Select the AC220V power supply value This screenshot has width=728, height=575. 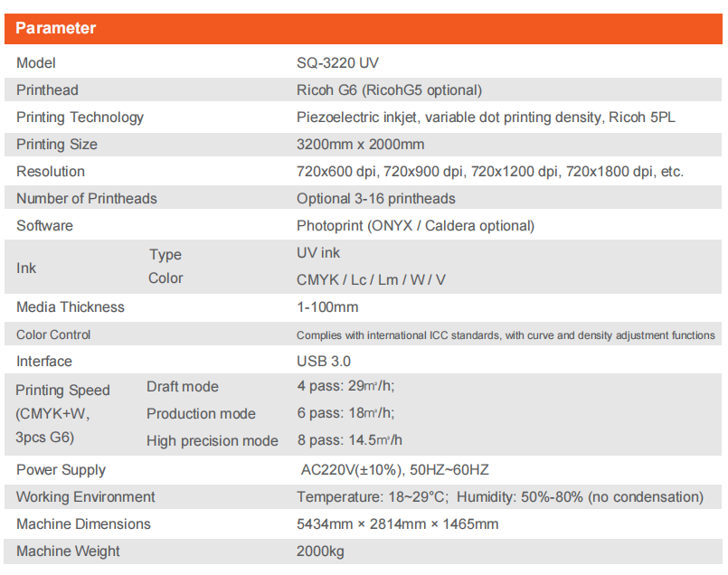(394, 470)
